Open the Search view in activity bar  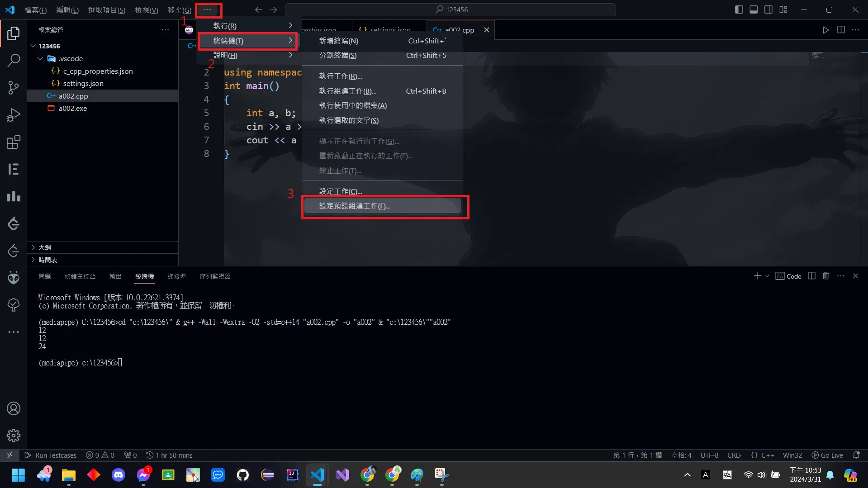[x=14, y=60]
